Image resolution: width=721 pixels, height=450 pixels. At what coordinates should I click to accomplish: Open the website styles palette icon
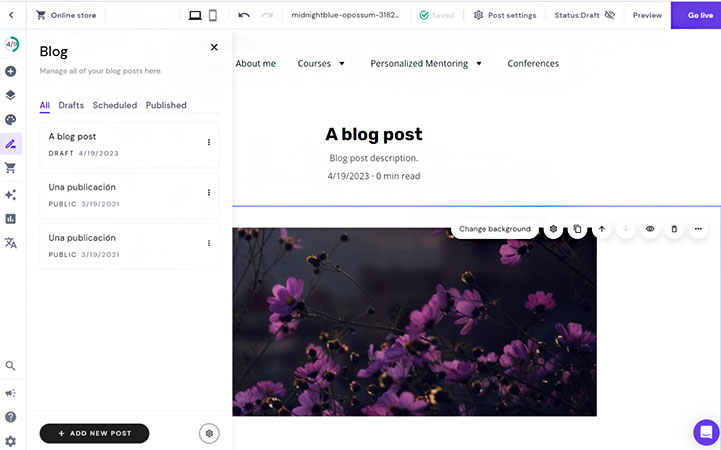click(11, 120)
